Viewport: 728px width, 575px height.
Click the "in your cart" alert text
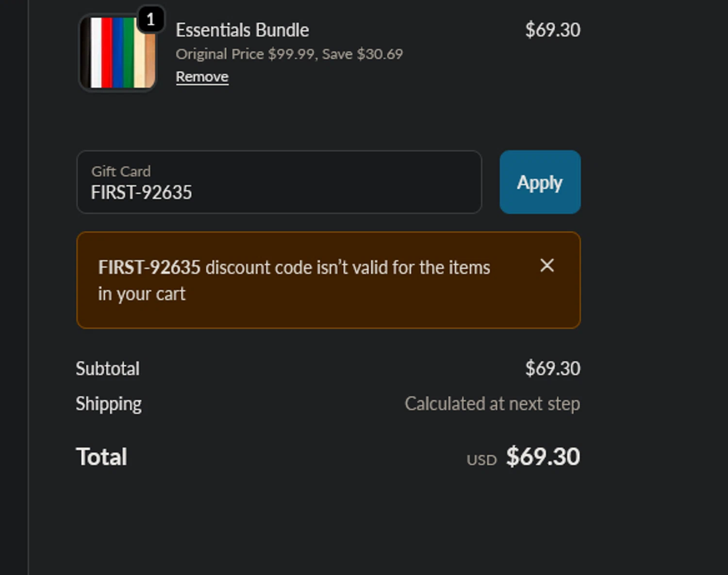point(142,294)
